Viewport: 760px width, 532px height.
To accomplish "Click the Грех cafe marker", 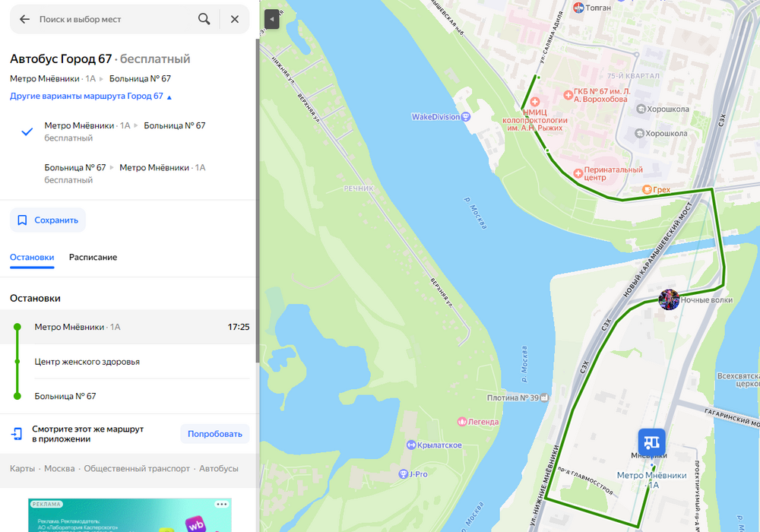I will (x=647, y=189).
